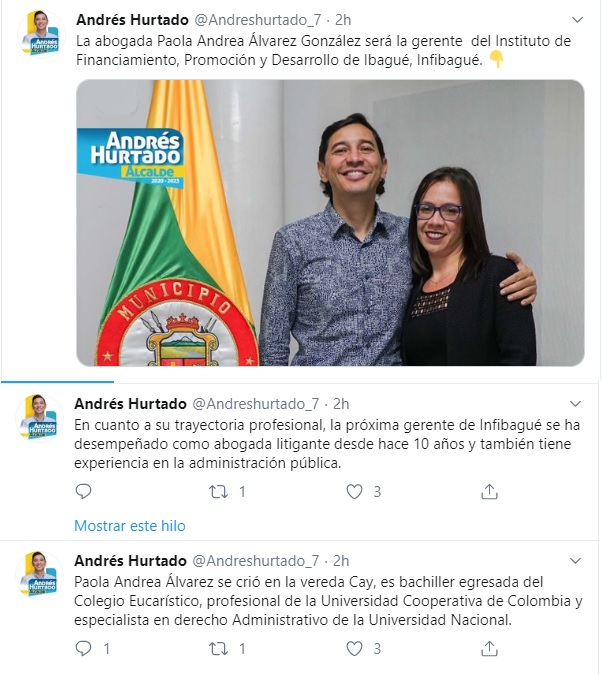Share the vereda Cay tweet
The height and width of the screenshot is (675, 602).
(489, 649)
